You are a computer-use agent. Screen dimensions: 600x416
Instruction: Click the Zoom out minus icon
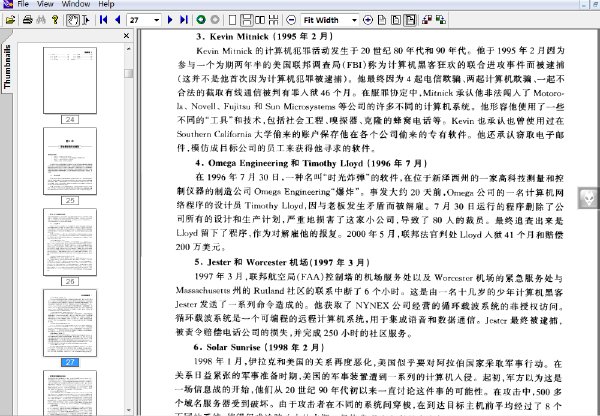[x=291, y=20]
